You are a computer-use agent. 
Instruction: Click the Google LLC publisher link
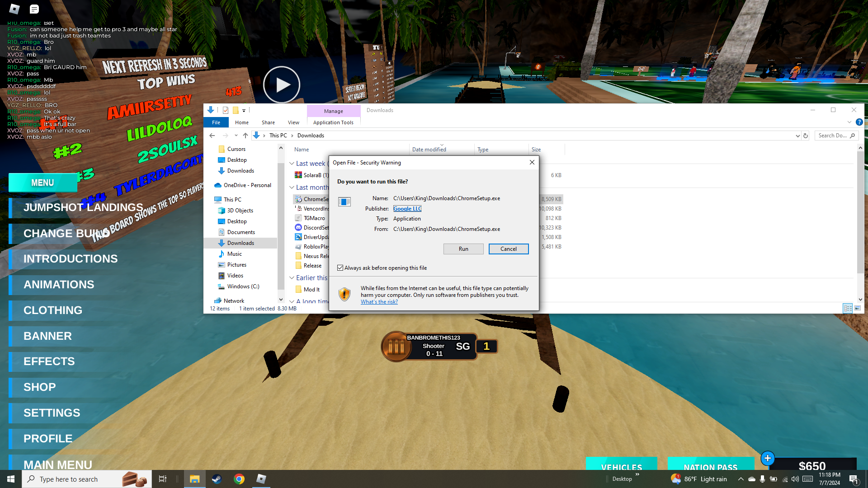click(407, 209)
